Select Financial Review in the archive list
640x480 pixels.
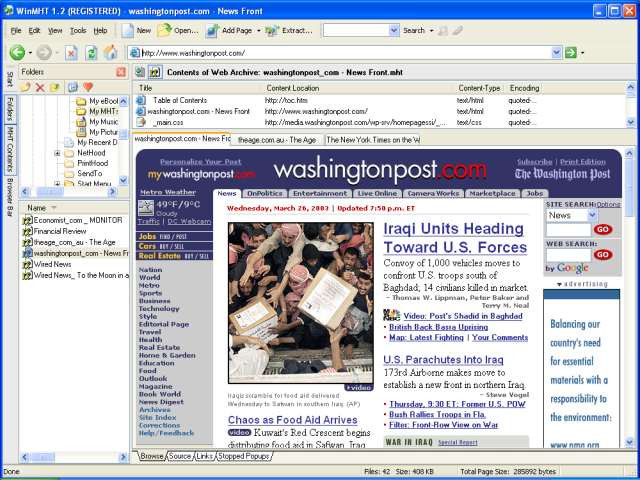point(60,230)
